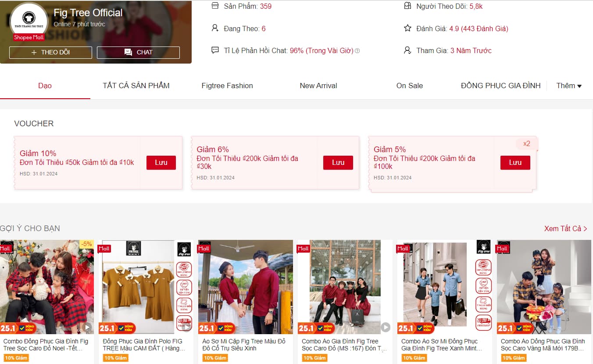
Task: Click the x2 voucher quantity badge
Action: (x=526, y=143)
